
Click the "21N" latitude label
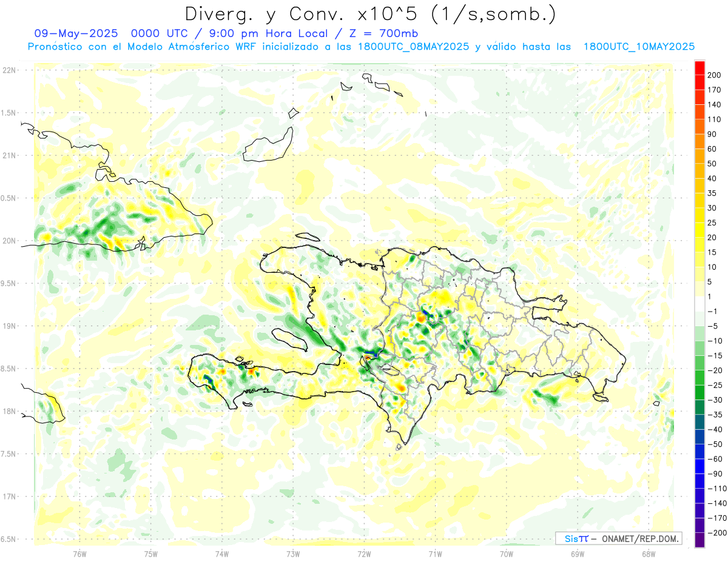(8, 155)
